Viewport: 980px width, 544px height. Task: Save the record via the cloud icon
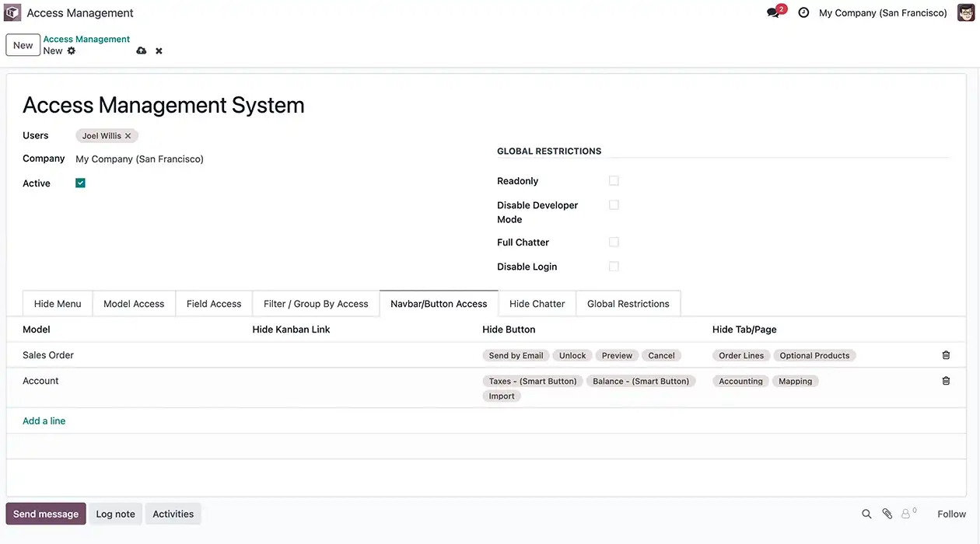(x=141, y=50)
